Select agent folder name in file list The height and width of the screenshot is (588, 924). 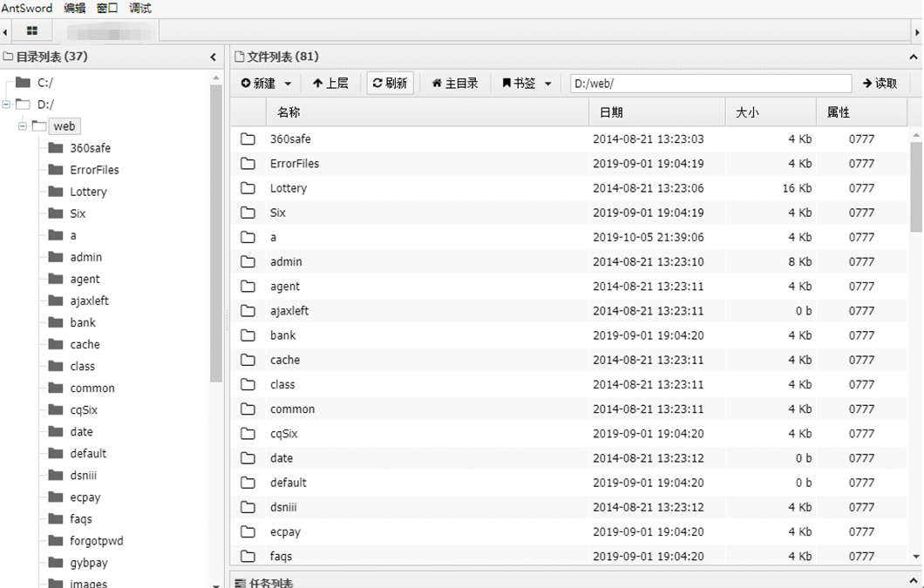[285, 287]
